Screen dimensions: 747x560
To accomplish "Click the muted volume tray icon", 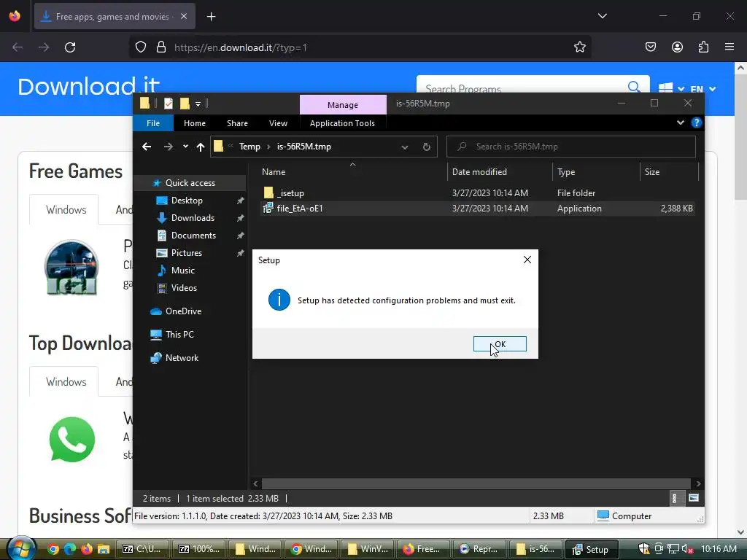I will (x=687, y=549).
